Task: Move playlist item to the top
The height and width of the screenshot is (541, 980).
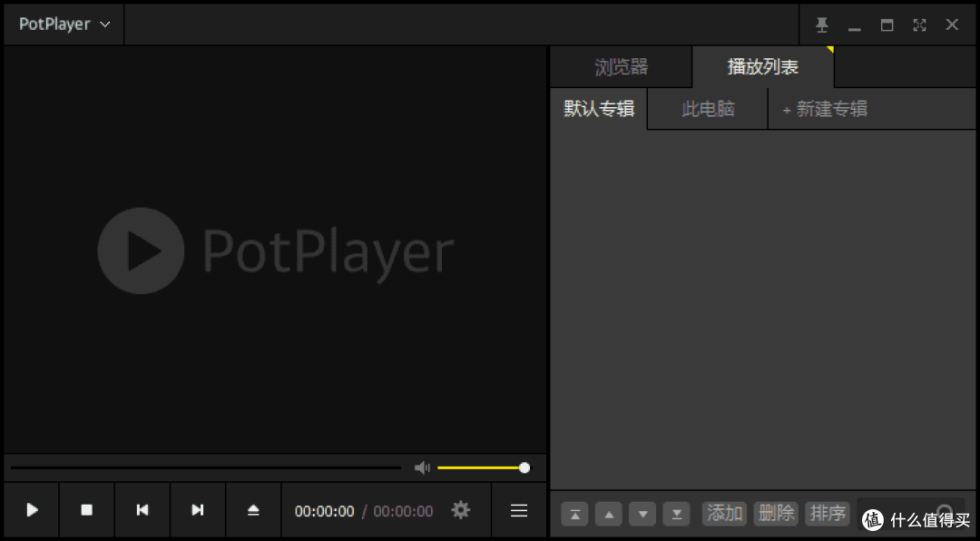Action: pos(575,514)
